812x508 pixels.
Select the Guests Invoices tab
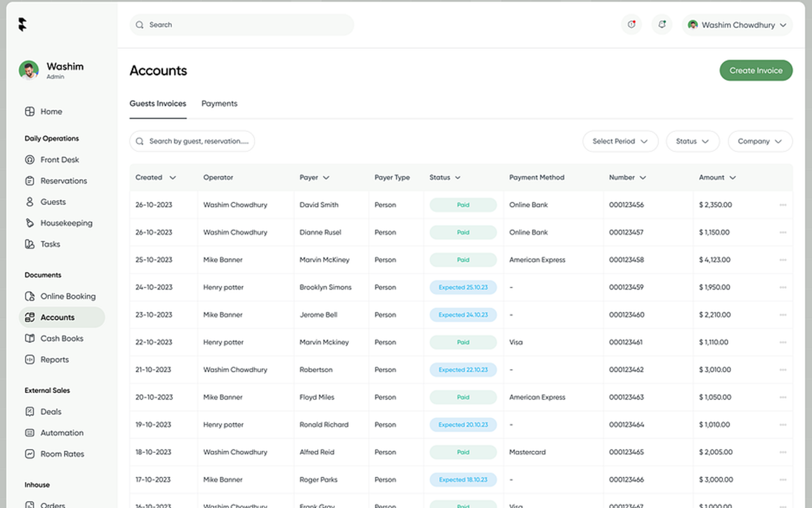click(157, 104)
